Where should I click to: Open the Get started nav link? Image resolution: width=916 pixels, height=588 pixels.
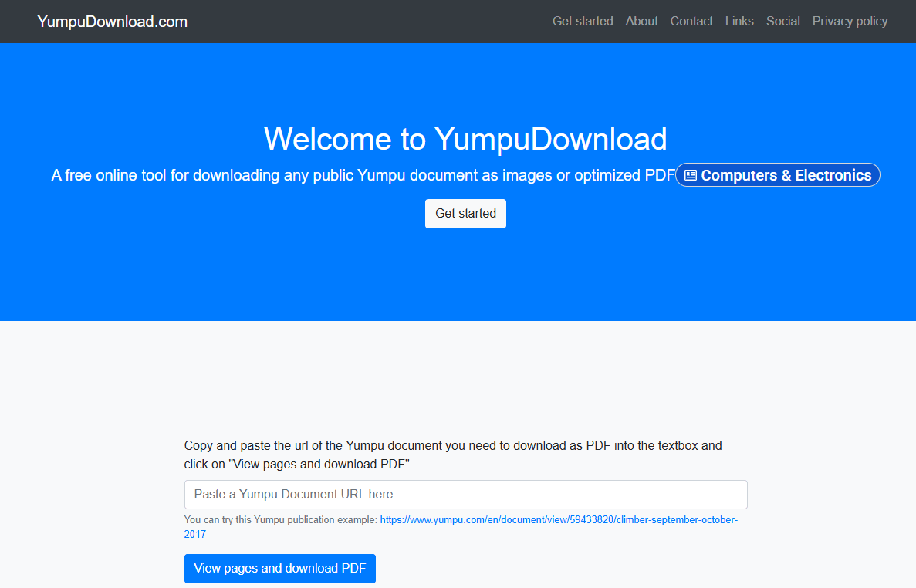point(583,22)
